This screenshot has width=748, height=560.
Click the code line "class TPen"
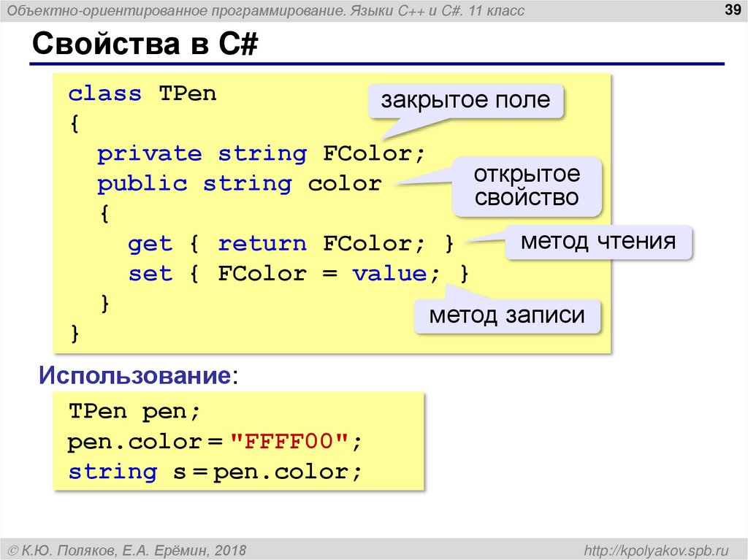coord(142,93)
